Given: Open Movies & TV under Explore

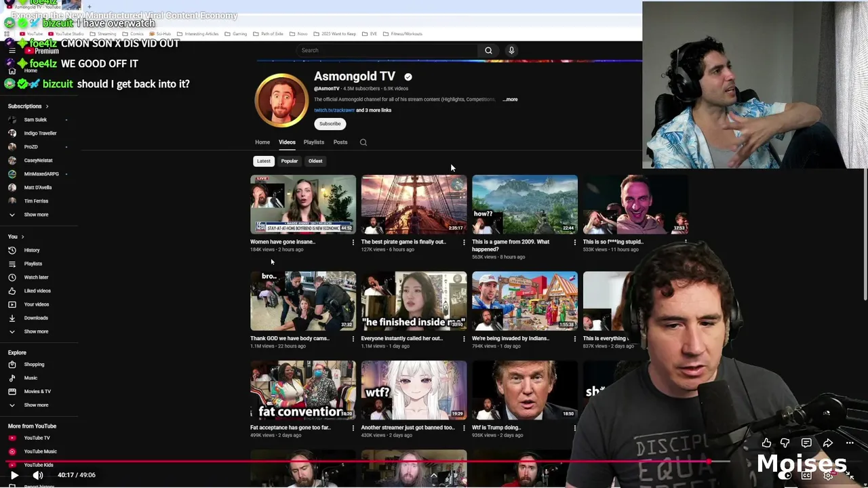Looking at the screenshot, I should (37, 392).
